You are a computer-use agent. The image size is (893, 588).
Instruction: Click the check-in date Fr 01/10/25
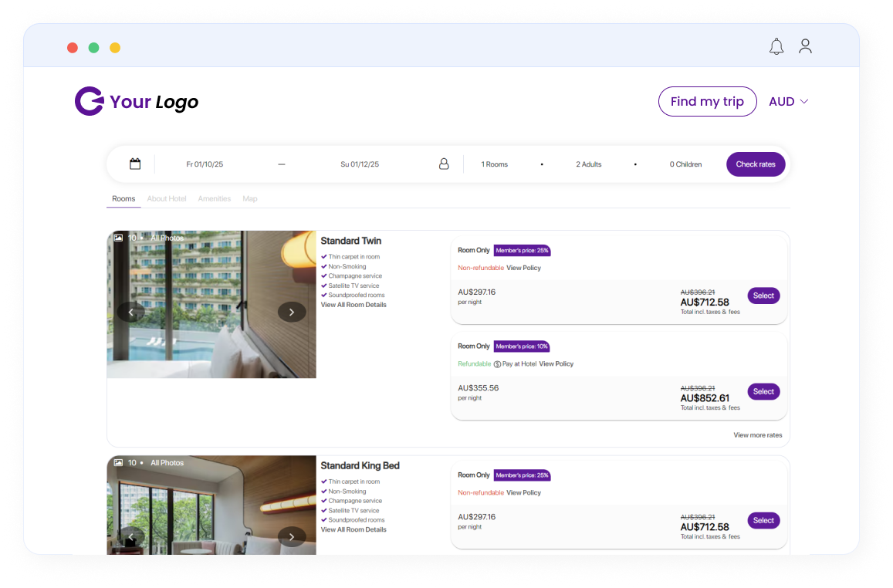click(x=205, y=164)
